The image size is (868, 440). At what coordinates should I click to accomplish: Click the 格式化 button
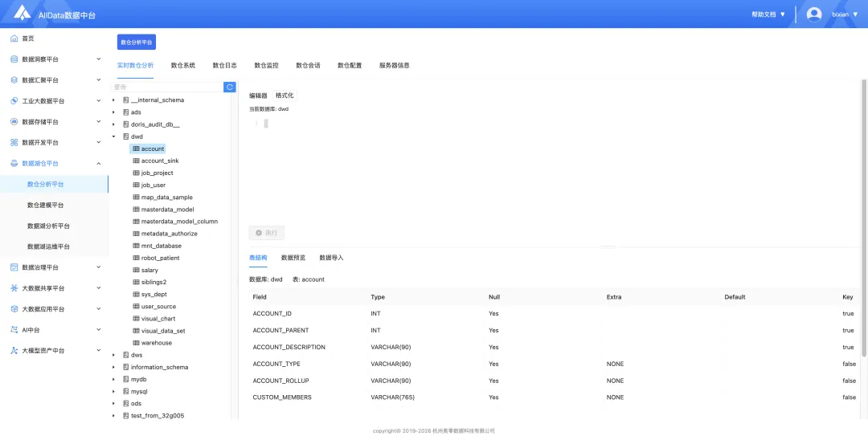pyautogui.click(x=285, y=96)
